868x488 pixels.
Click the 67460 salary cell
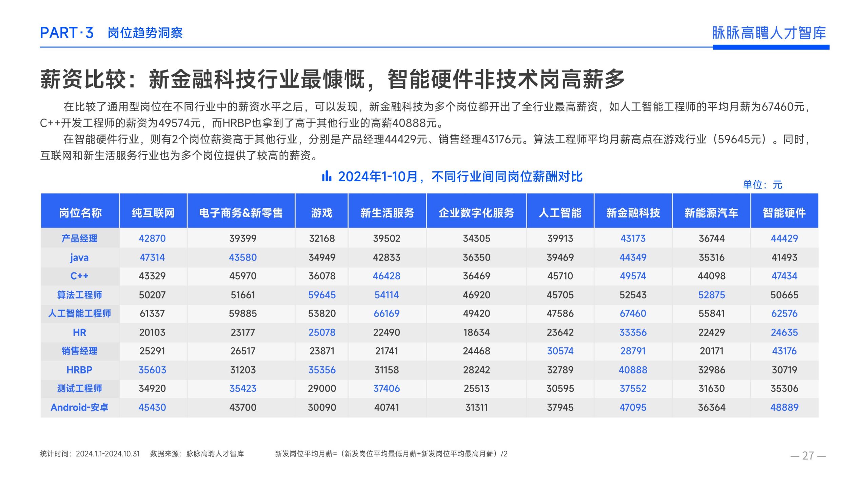click(x=633, y=313)
